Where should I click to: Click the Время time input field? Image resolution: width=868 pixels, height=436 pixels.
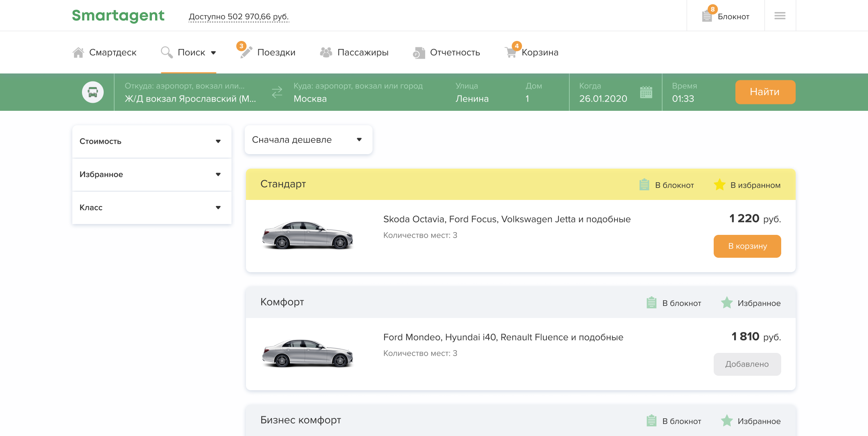pyautogui.click(x=683, y=98)
